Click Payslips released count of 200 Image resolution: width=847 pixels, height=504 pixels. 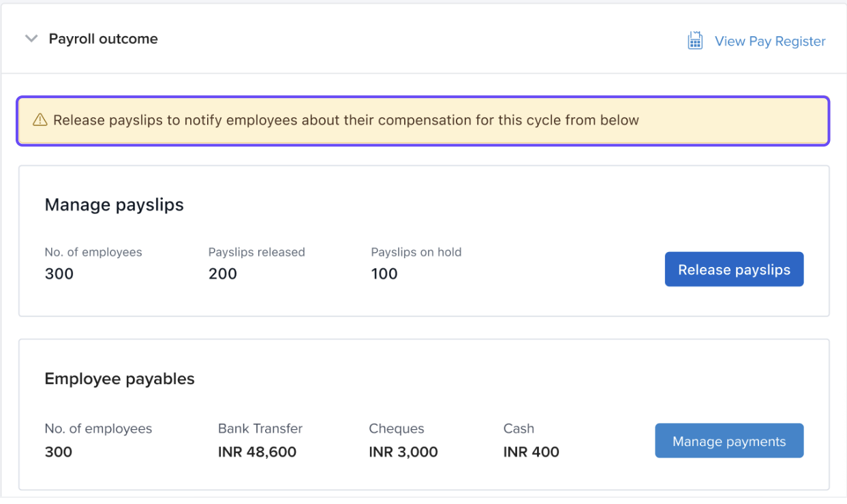pyautogui.click(x=223, y=274)
